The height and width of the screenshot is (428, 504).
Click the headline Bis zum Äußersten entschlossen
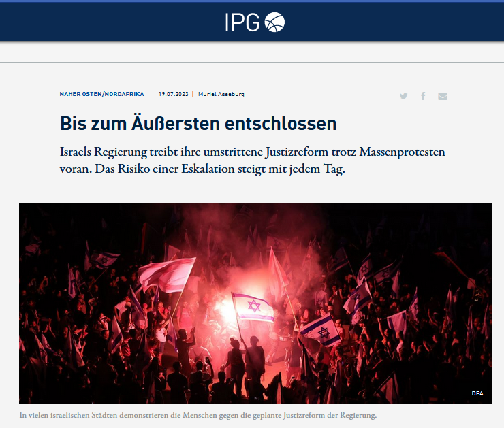pos(198,123)
